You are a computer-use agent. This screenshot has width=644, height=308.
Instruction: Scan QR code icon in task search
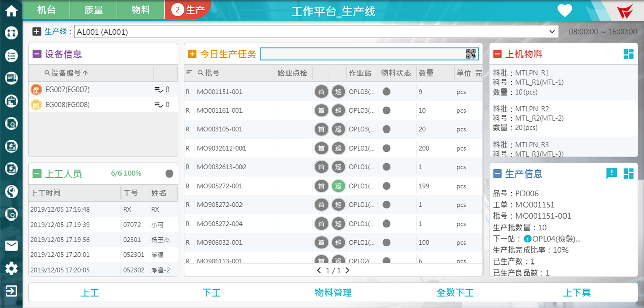[471, 54]
